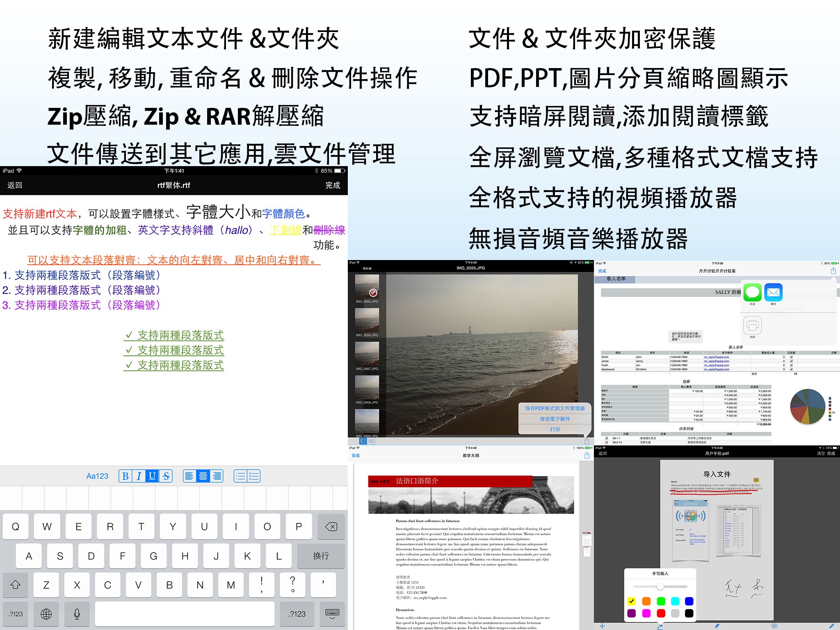Select blue handwriting color swatch

pos(689,601)
